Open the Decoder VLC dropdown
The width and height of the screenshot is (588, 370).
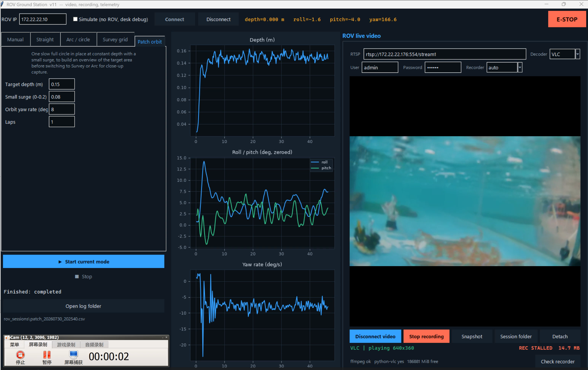point(578,54)
